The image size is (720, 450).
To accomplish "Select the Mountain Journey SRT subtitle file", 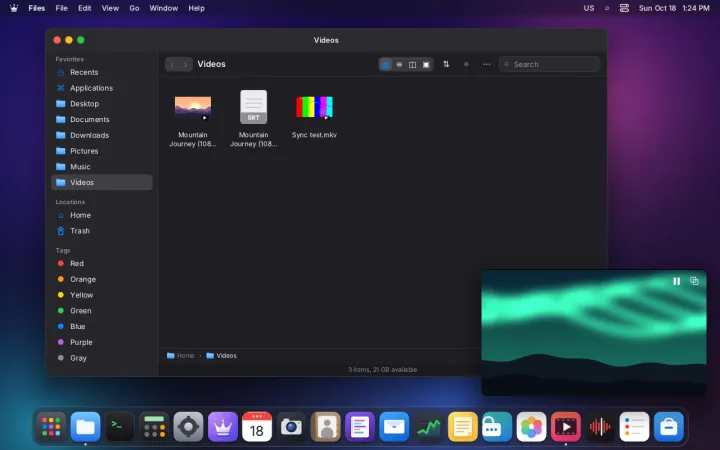I will coord(253,107).
